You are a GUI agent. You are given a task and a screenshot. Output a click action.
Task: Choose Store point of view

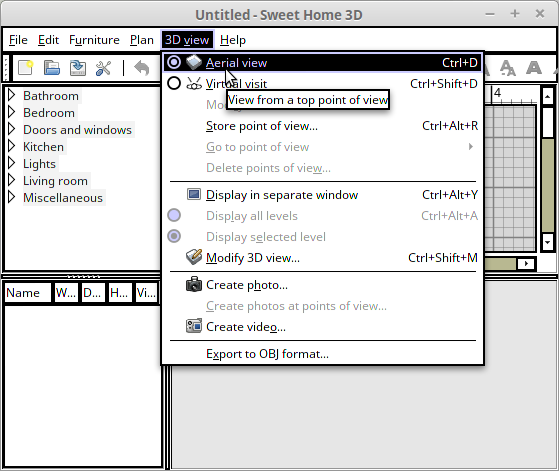pyautogui.click(x=323, y=126)
